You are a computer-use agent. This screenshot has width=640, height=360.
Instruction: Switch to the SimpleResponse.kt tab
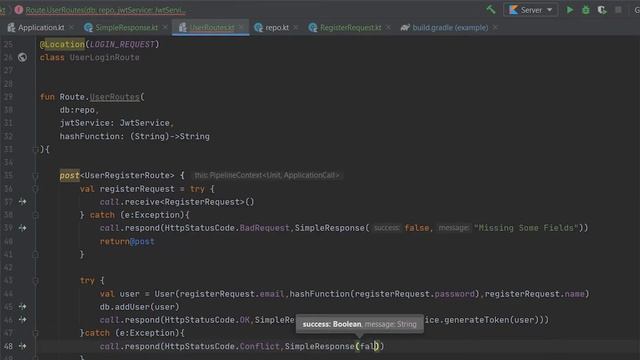pos(127,27)
